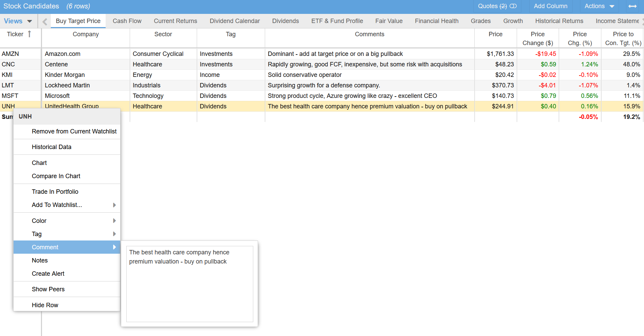Switch to the Dividends tab
The width and height of the screenshot is (644, 336).
pyautogui.click(x=285, y=21)
